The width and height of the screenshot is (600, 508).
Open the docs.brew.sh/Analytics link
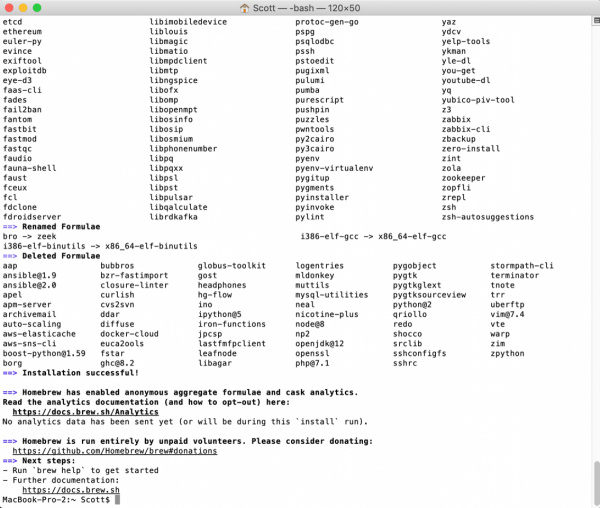85,412
